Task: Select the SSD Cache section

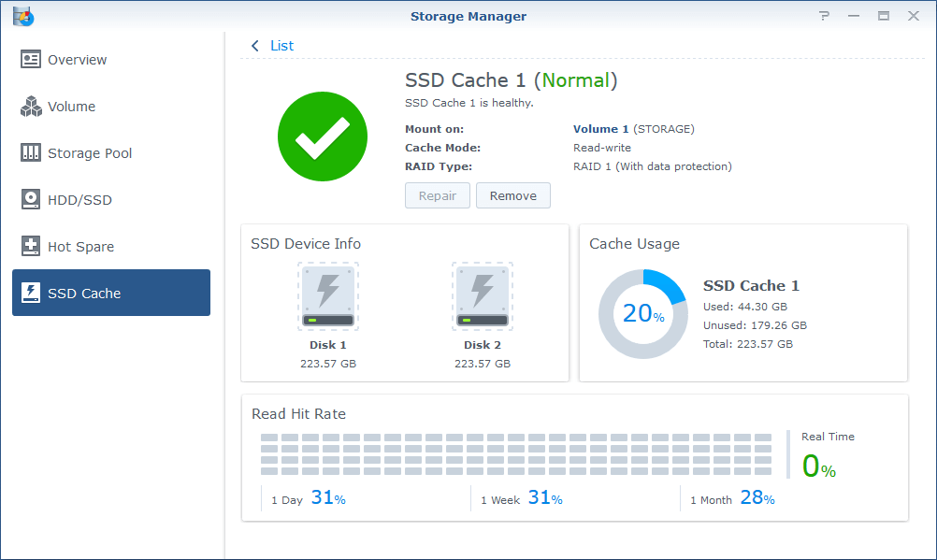Action: tap(111, 293)
